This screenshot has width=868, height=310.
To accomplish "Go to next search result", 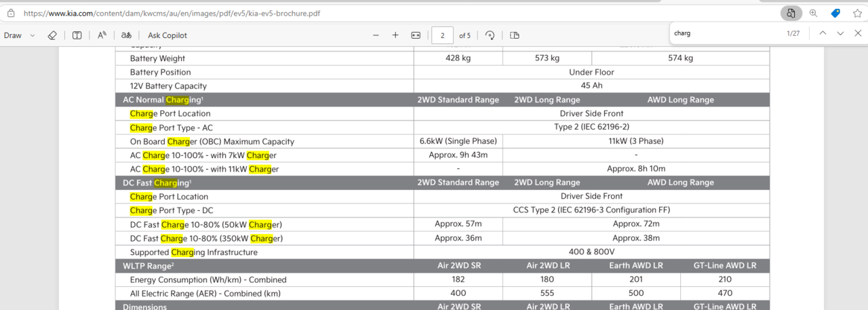I will tap(840, 33).
